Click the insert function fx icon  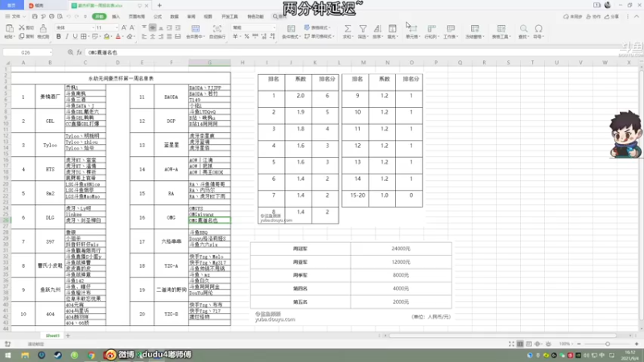click(79, 52)
